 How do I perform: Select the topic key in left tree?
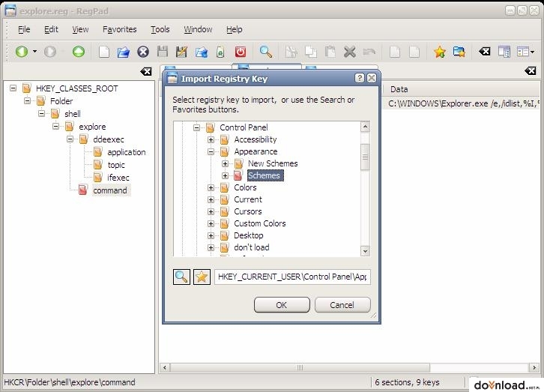(x=116, y=165)
